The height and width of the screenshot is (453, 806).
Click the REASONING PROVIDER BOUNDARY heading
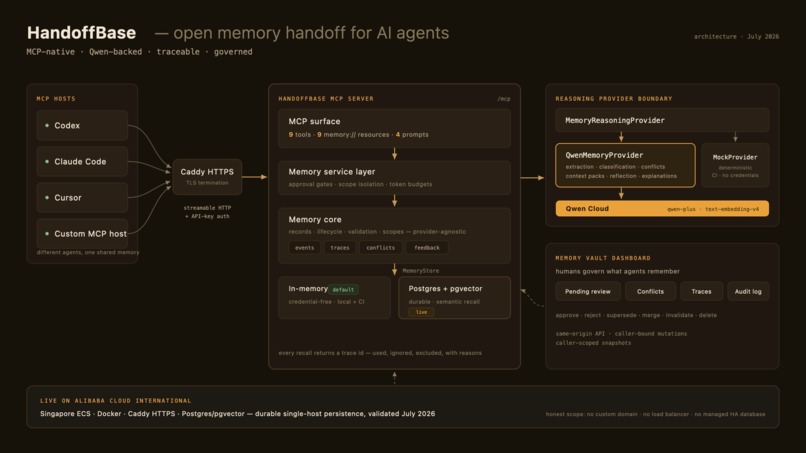614,99
